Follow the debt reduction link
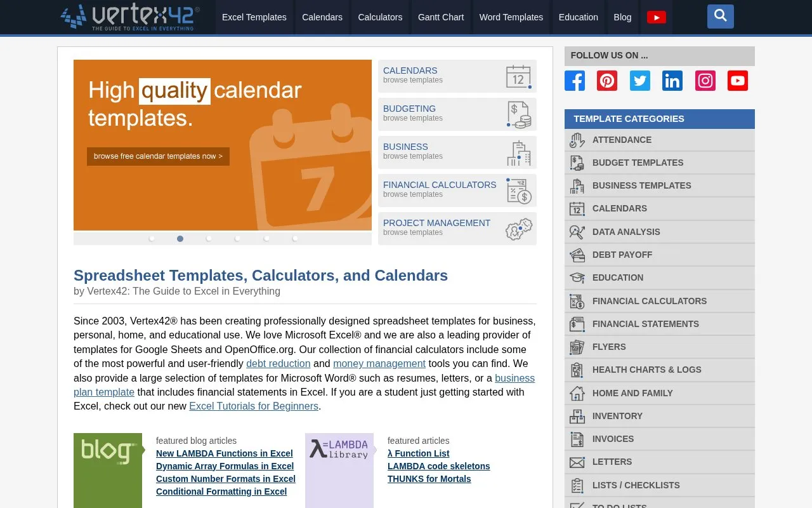This screenshot has width=812, height=508. pos(278,364)
